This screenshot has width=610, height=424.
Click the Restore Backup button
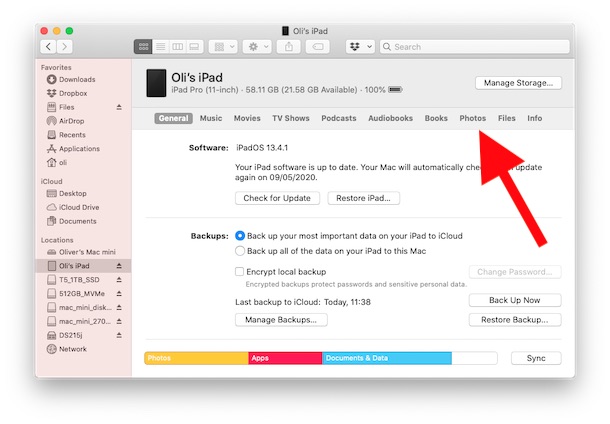coord(515,320)
